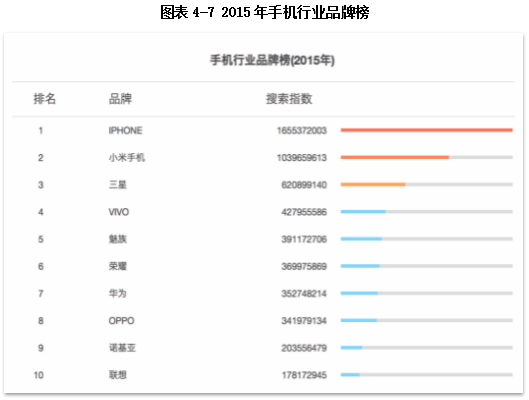
Task: Open the 华为 brand entry
Action: click(x=117, y=293)
